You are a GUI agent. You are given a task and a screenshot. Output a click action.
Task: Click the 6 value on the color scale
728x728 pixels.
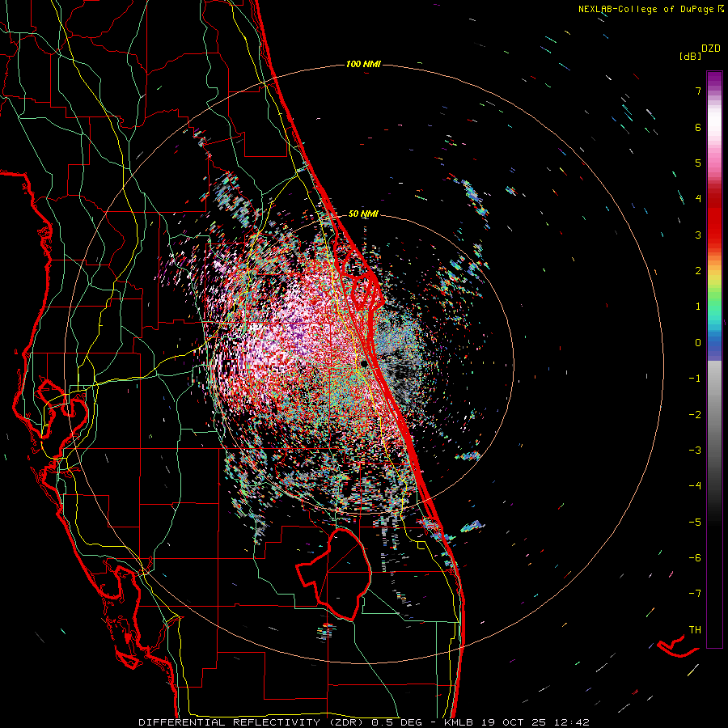click(x=698, y=127)
